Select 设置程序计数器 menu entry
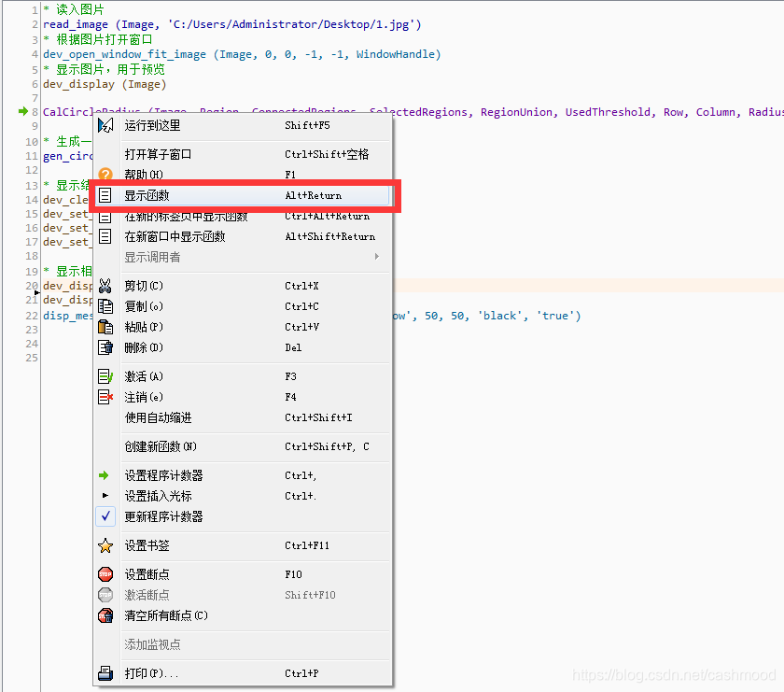Screen dimensions: 784x692 (x=243, y=475)
